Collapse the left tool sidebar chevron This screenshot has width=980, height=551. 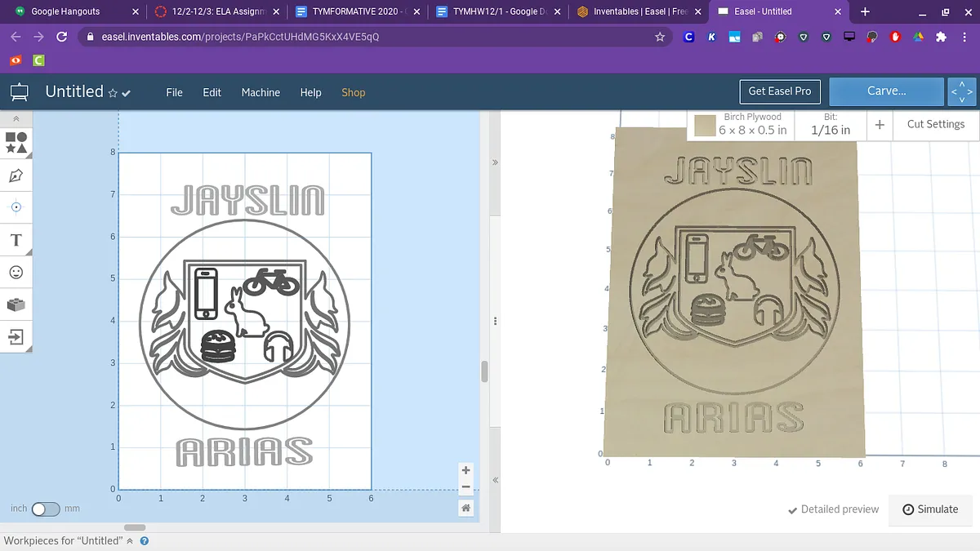16,119
